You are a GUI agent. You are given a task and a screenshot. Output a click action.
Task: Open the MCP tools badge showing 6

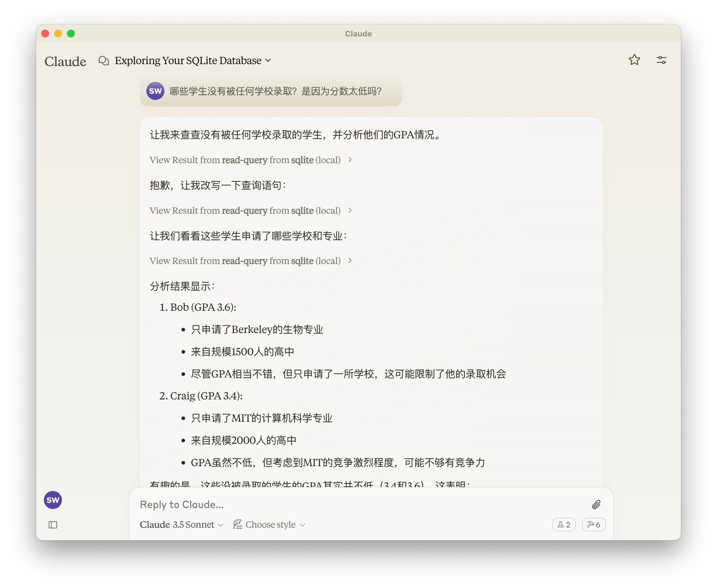tap(594, 525)
